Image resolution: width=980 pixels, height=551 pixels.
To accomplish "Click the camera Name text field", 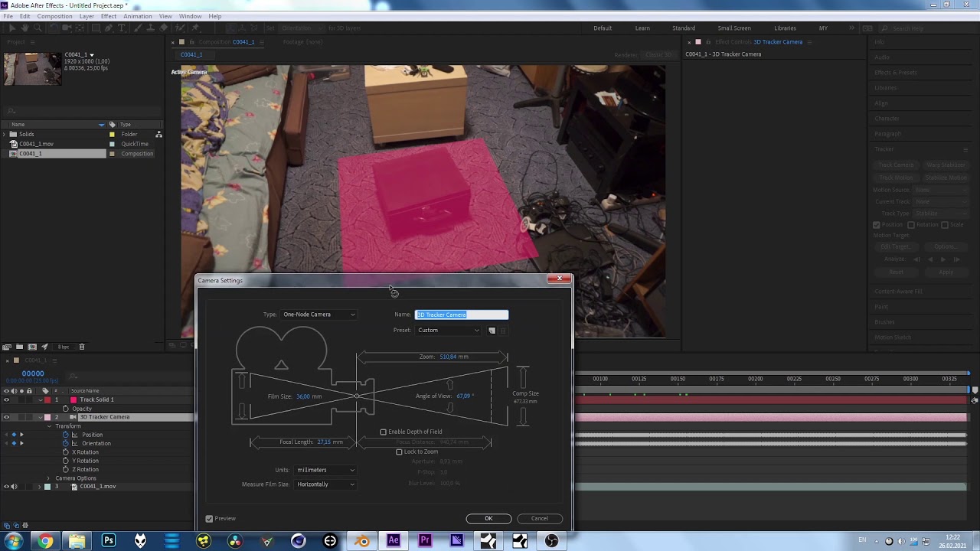I will coord(462,315).
